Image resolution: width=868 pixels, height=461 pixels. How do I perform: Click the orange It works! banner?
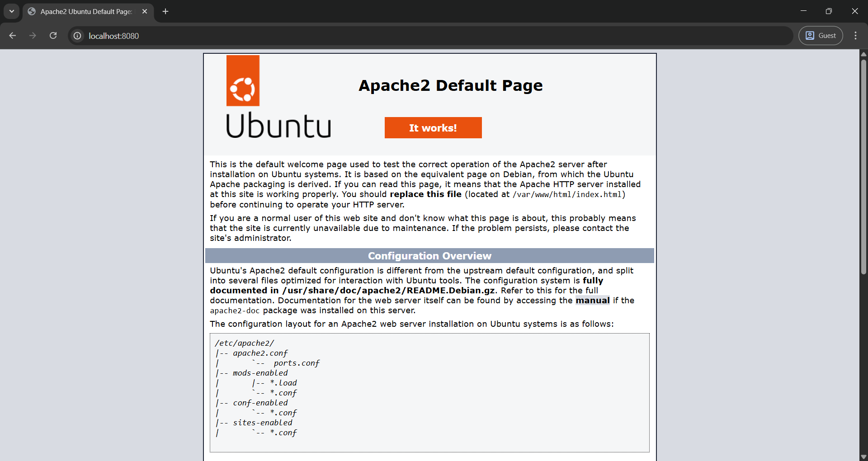(433, 128)
